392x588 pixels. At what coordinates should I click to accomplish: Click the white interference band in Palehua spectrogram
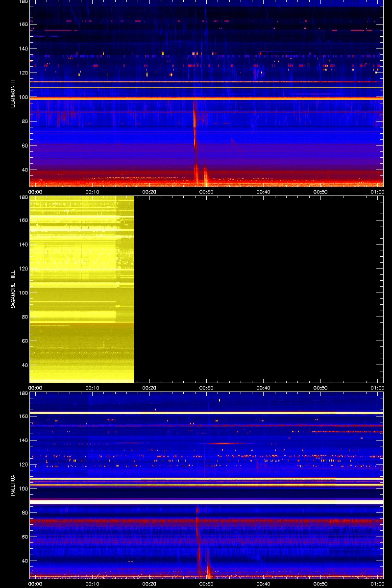pyautogui.click(x=206, y=502)
